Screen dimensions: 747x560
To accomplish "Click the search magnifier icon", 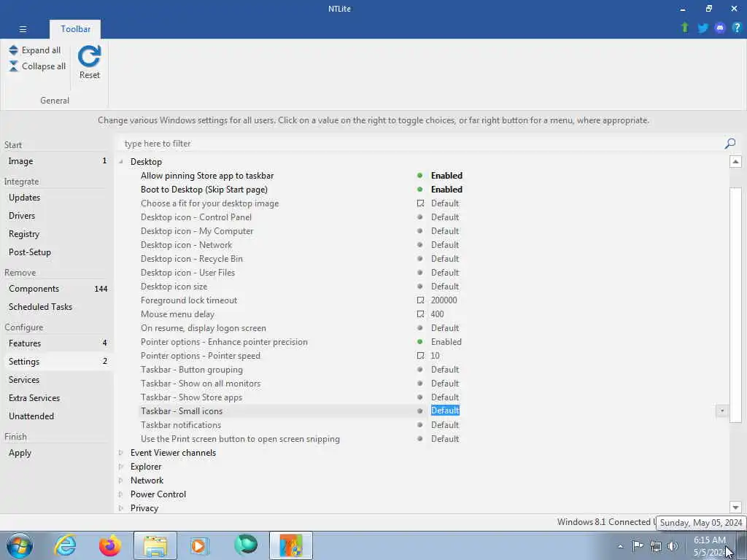I will (x=729, y=144).
